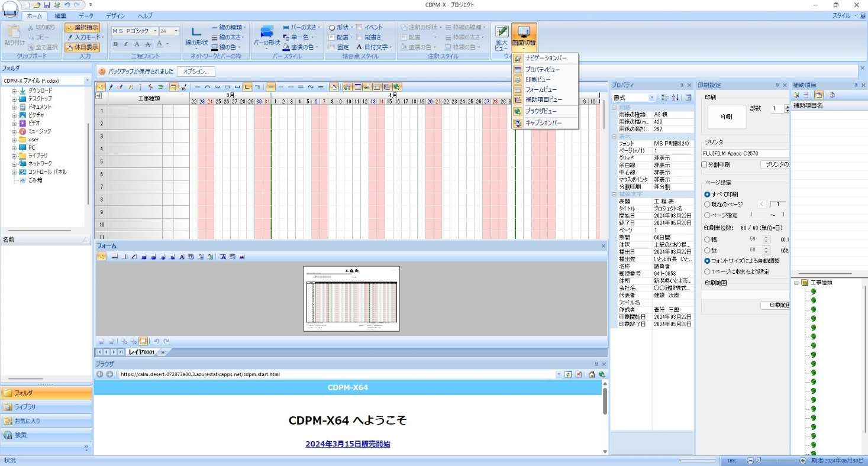Collapse the 工事種類 tree node
868x466 pixels.
(x=796, y=283)
